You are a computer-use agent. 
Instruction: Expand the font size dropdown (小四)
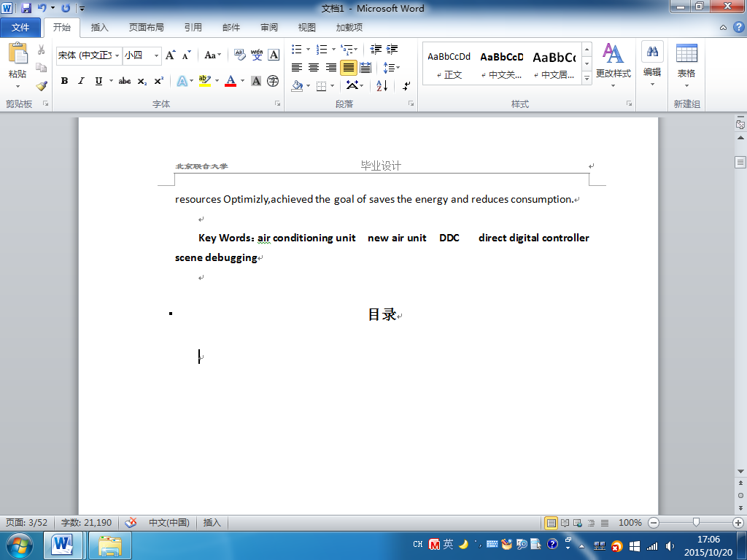pyautogui.click(x=156, y=55)
